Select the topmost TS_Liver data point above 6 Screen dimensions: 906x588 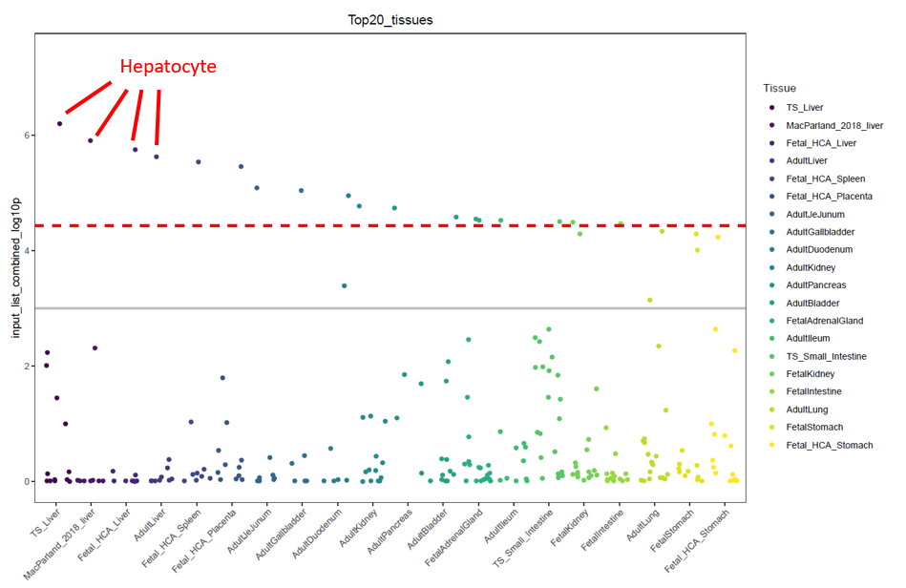60,124
